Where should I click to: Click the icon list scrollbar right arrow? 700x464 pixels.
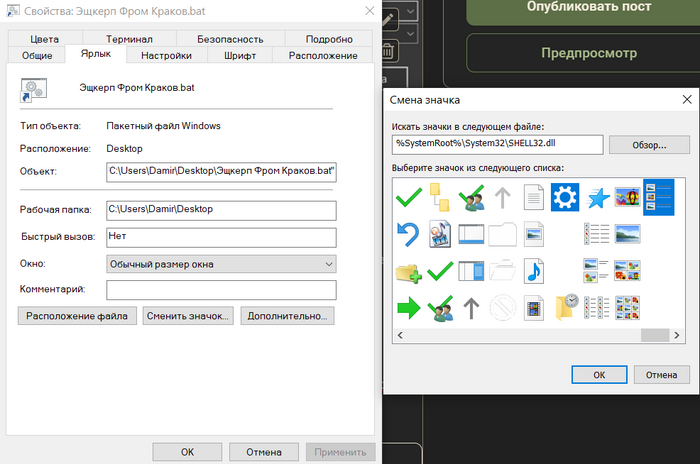675,335
